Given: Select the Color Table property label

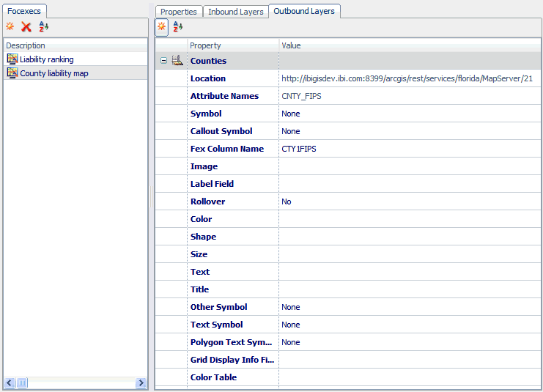Looking at the screenshot, I should (x=213, y=378).
